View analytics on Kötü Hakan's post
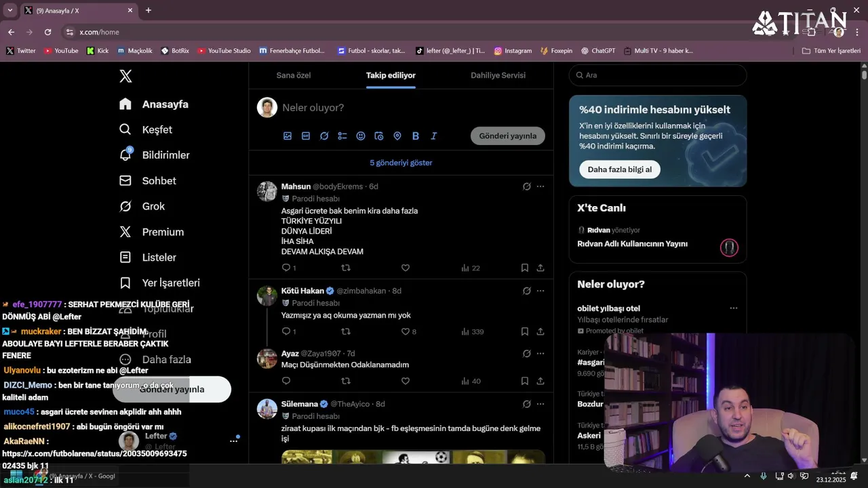 click(x=472, y=331)
